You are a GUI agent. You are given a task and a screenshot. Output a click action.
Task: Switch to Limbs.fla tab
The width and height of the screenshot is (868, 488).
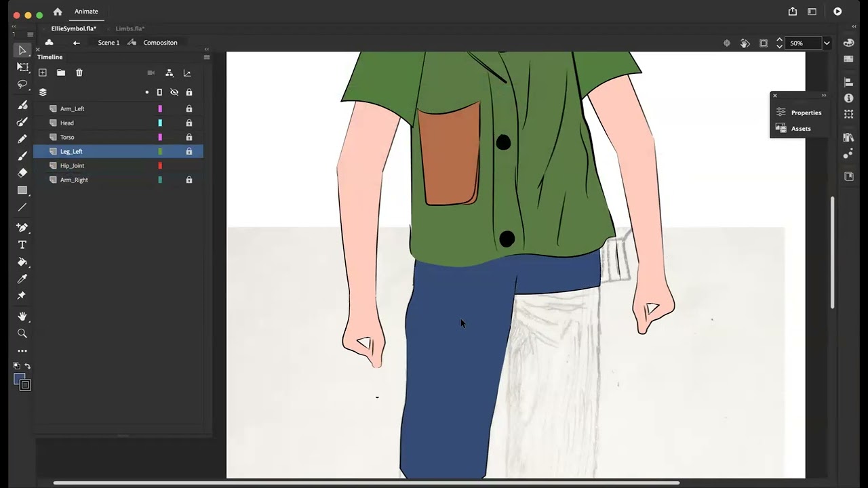pyautogui.click(x=130, y=28)
